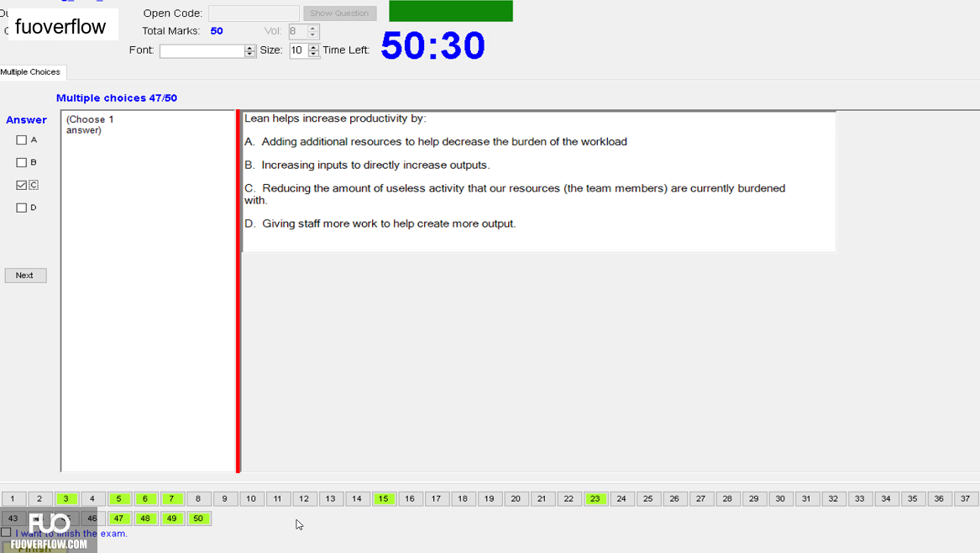
Task: Check answer option A checkbox
Action: click(21, 140)
